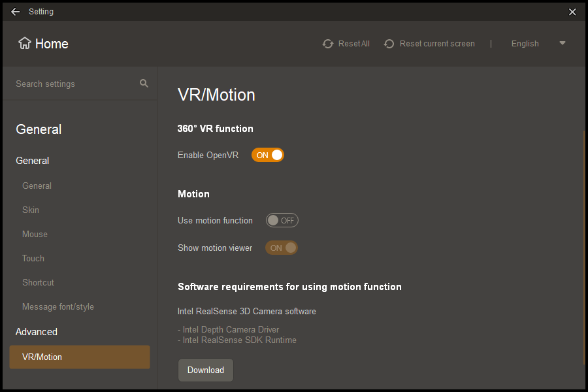Screen dimensions: 588x392
Task: Click the Home house icon
Action: (25, 44)
